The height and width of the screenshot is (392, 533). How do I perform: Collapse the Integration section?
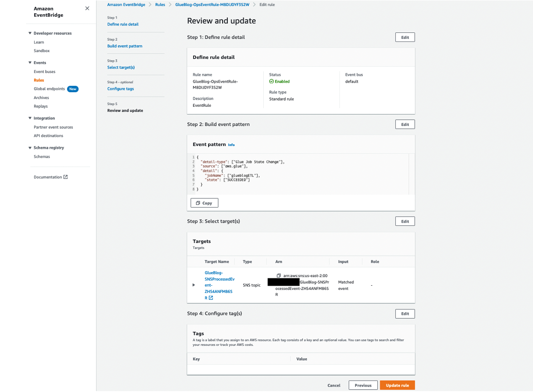(30, 118)
